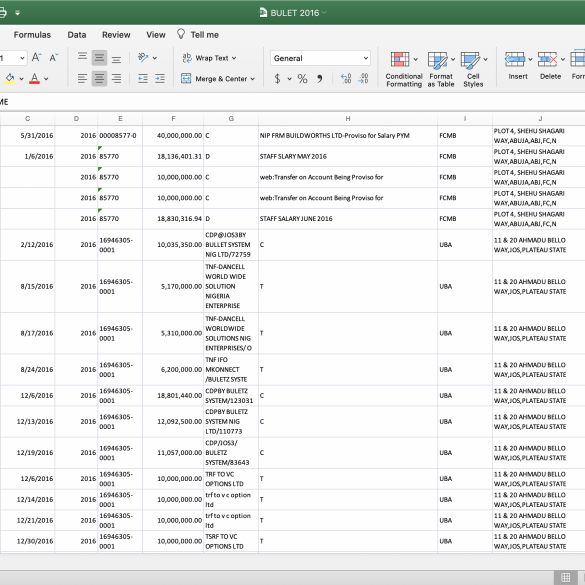Apply middle vertical alignment
The height and width of the screenshot is (585, 585).
(99, 57)
